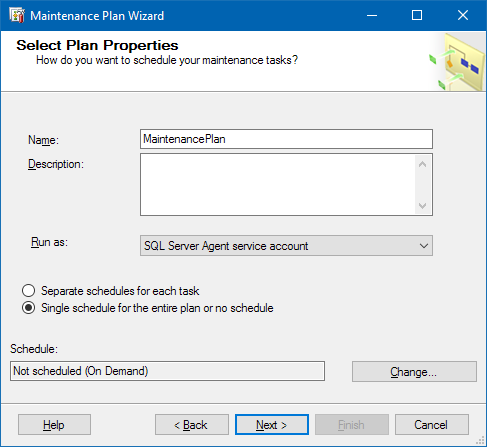Click into the Name field containing MaintenancePlan

tap(286, 139)
